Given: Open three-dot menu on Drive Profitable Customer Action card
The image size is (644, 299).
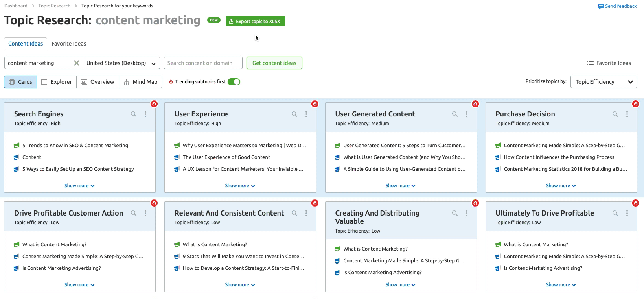Looking at the screenshot, I should [145, 213].
